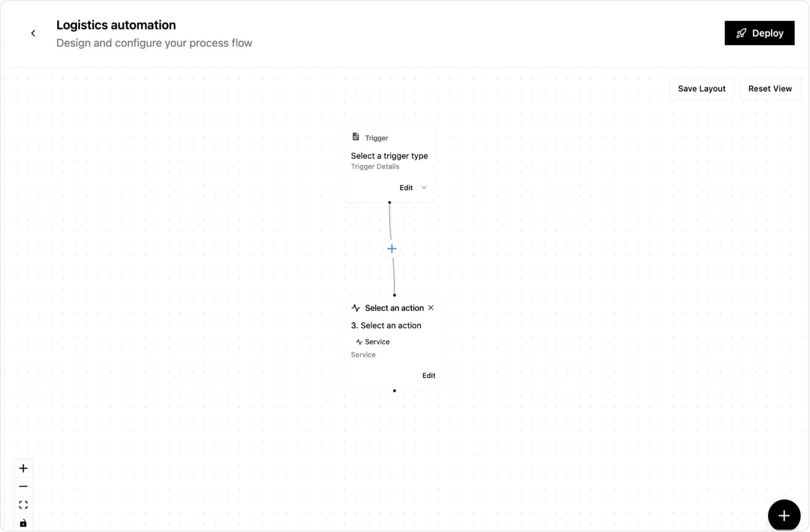Image resolution: width=810 pixels, height=532 pixels.
Task: Click Edit on the action node
Action: coord(428,376)
